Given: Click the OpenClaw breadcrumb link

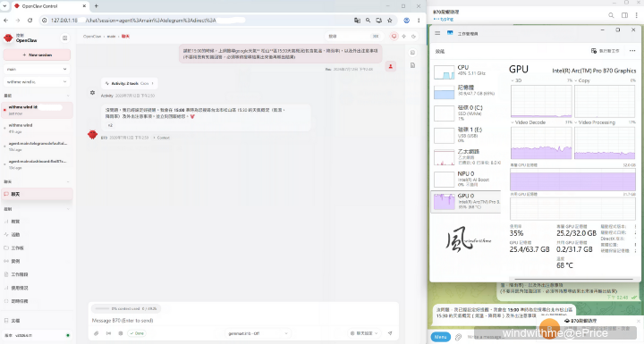Looking at the screenshot, I should pyautogui.click(x=92, y=37).
